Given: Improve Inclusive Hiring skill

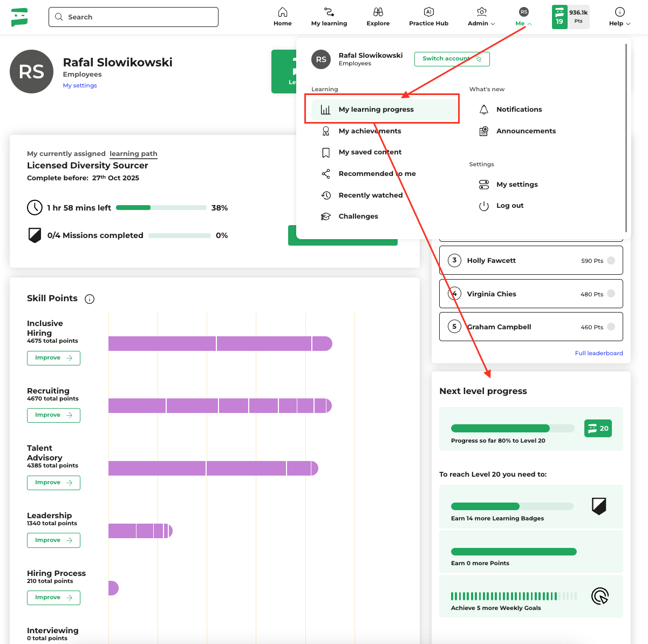Looking at the screenshot, I should pos(53,358).
